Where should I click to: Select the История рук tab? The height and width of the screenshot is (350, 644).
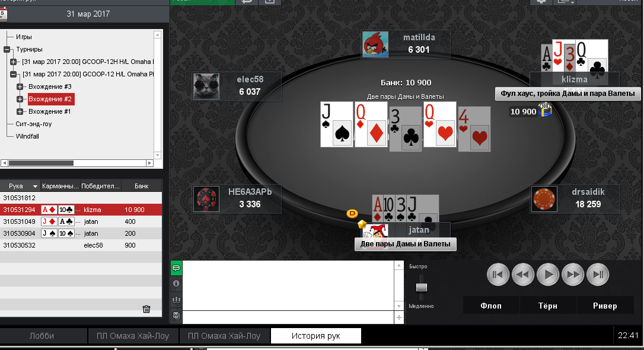tap(316, 336)
